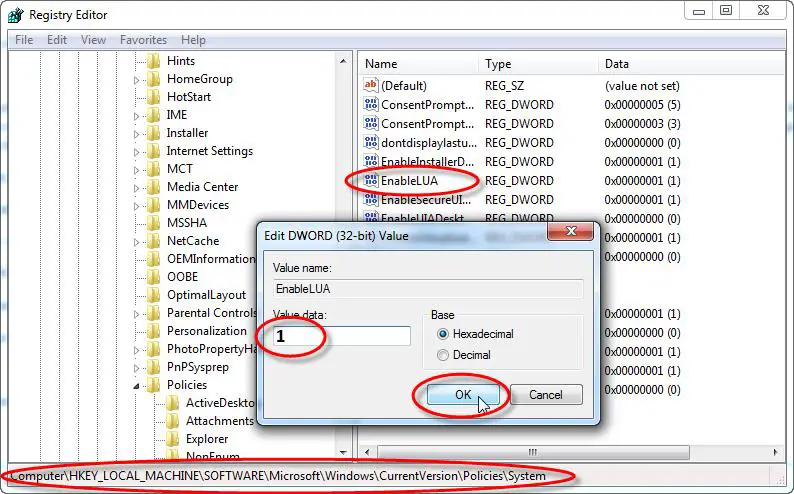
Task: Click the (Default) string value icon
Action: click(x=371, y=85)
